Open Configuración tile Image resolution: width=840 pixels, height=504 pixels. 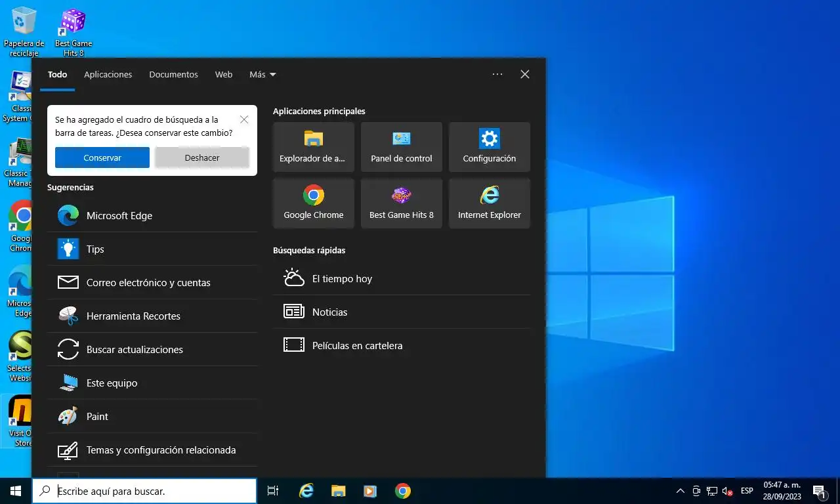[490, 147]
